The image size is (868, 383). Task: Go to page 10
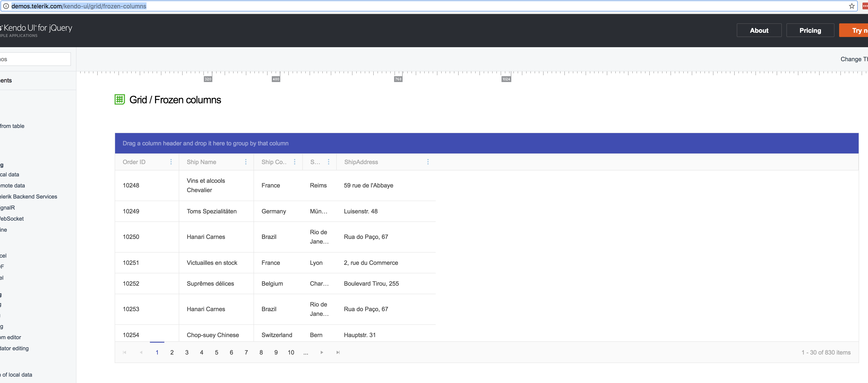[291, 352]
